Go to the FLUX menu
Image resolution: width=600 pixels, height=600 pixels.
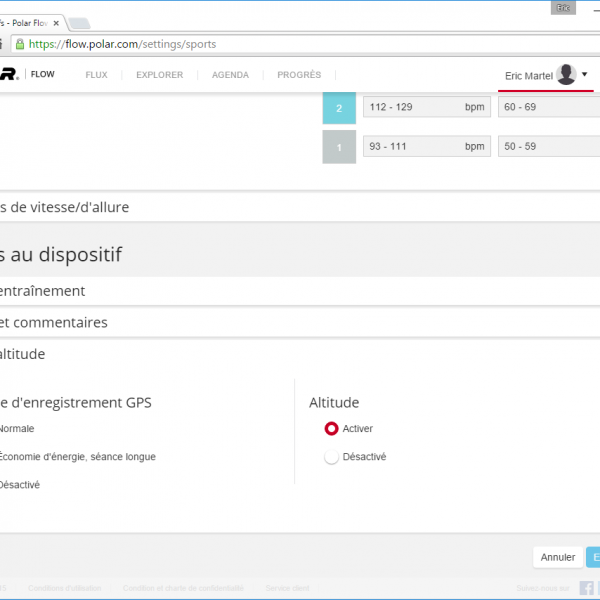[x=96, y=75]
